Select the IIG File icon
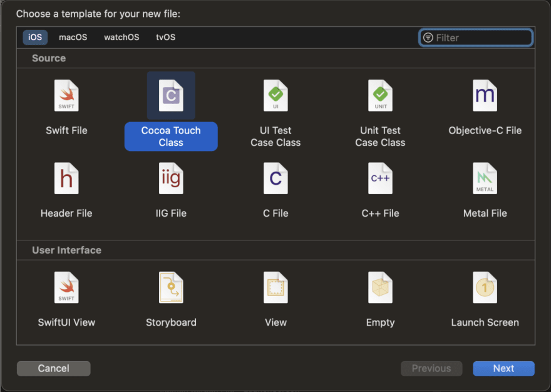551x392 pixels. [171, 178]
